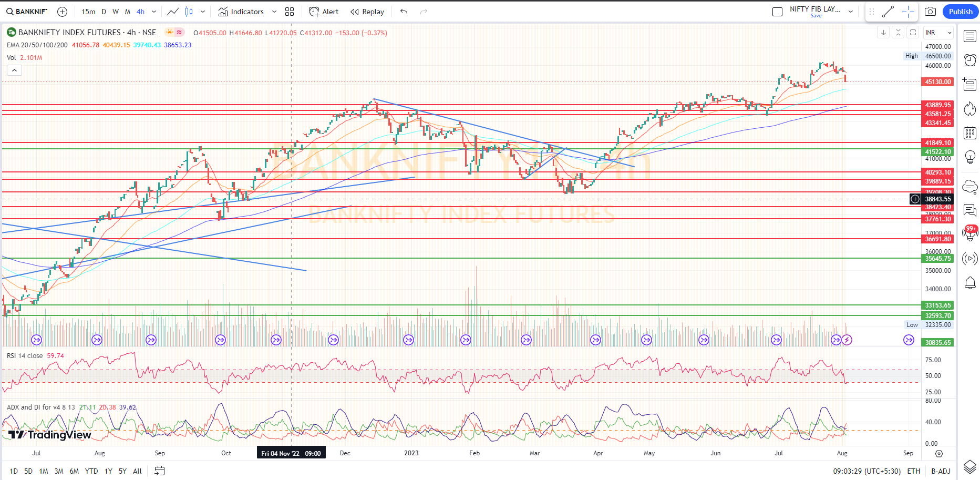Open the Indicators dialog
Viewport: 980px width, 480px height.
pos(241,12)
